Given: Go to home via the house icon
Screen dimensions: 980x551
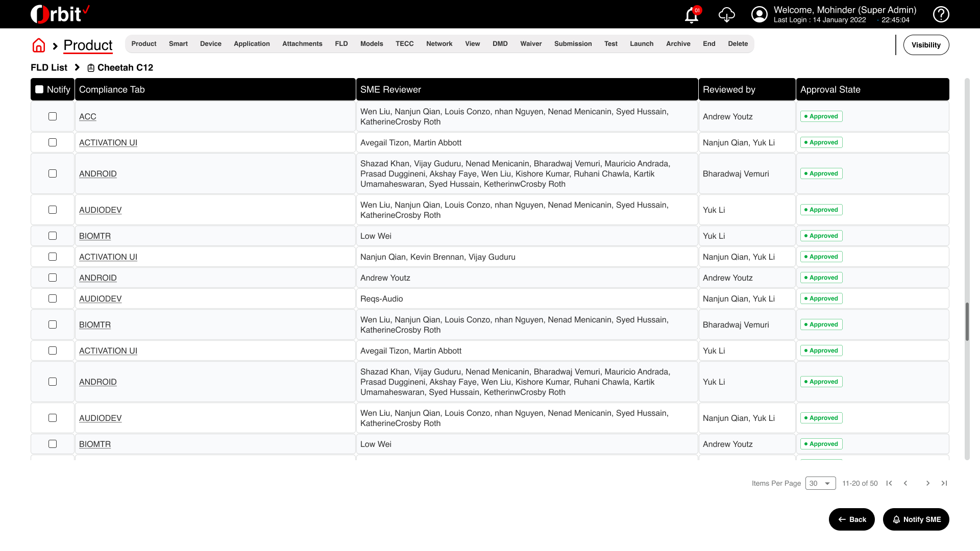Looking at the screenshot, I should pyautogui.click(x=39, y=45).
